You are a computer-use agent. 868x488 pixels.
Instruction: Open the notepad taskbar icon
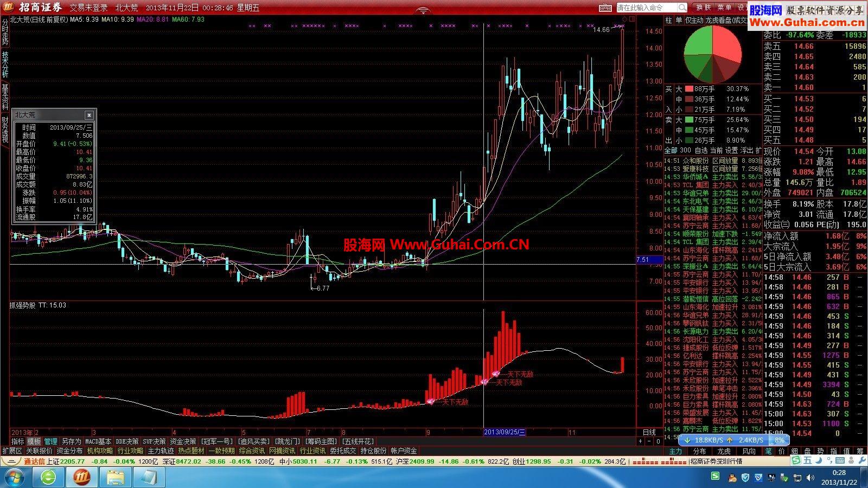(x=149, y=478)
